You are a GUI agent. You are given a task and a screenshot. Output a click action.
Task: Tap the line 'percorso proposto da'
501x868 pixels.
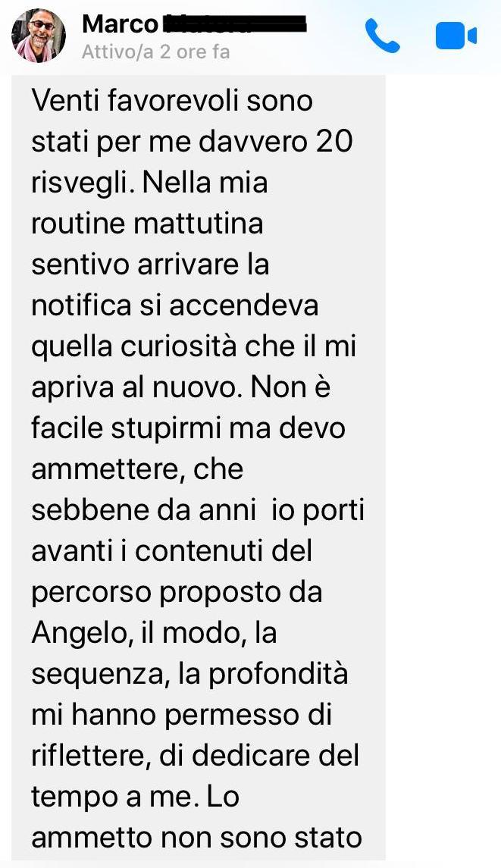(177, 593)
